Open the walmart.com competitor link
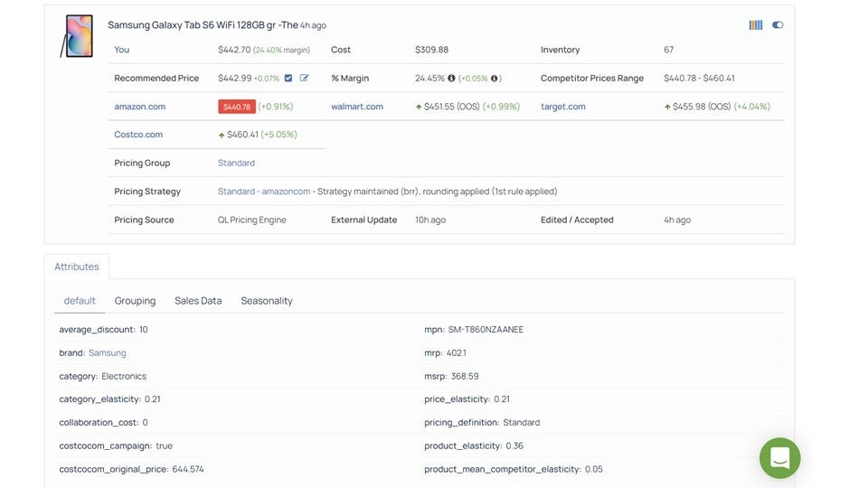 (x=356, y=107)
